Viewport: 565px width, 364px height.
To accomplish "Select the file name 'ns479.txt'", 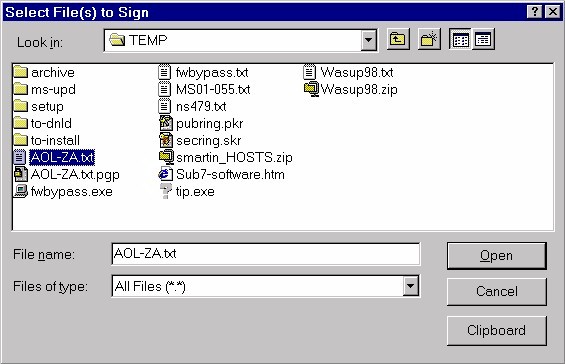I will (201, 106).
